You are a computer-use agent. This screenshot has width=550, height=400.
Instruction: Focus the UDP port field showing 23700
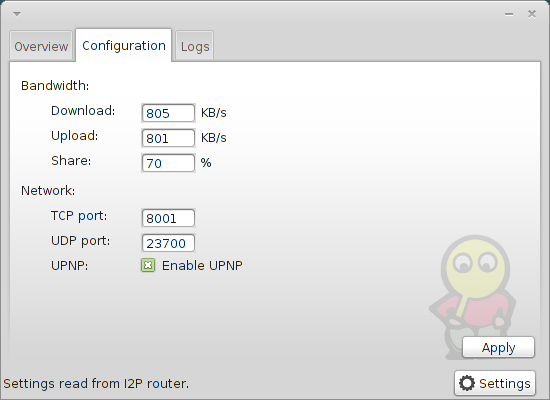(x=168, y=243)
